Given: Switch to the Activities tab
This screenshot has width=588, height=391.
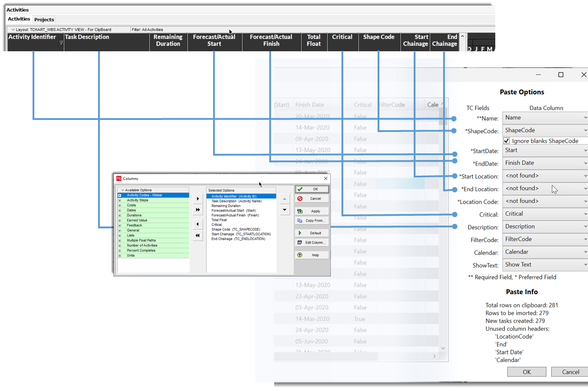Looking at the screenshot, I should (19, 19).
